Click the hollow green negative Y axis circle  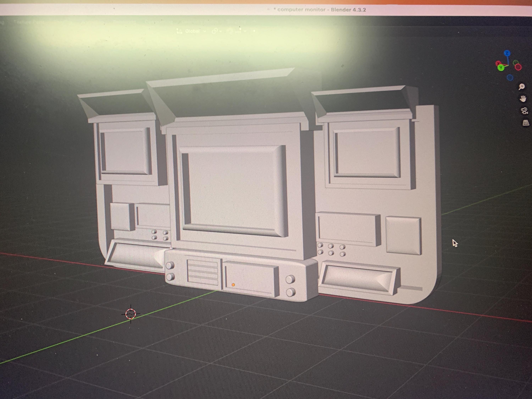point(515,63)
